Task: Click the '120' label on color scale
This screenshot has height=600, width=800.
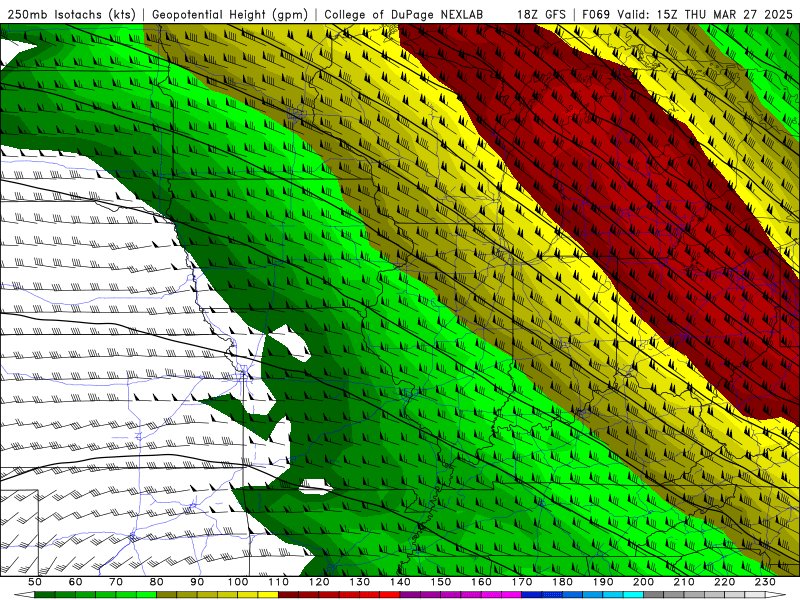Action: [319, 582]
